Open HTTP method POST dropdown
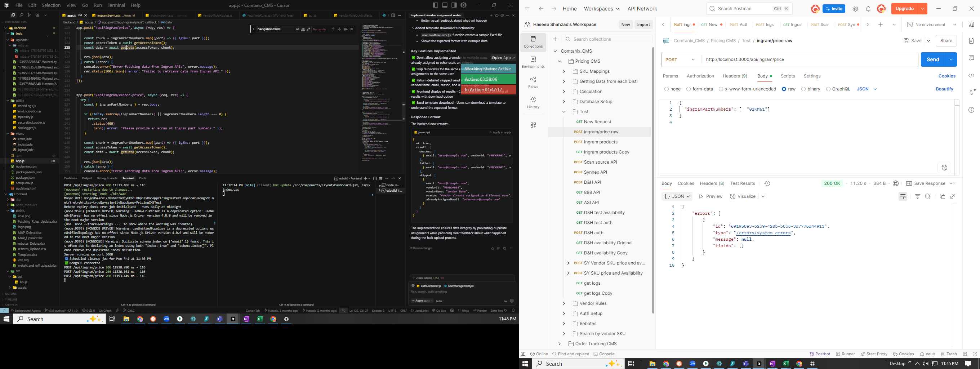Image resolution: width=980 pixels, height=369 pixels. (x=680, y=59)
